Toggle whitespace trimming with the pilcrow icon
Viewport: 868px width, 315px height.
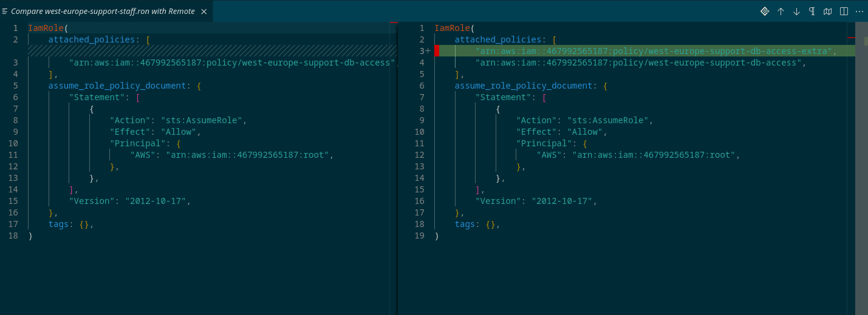tap(812, 12)
